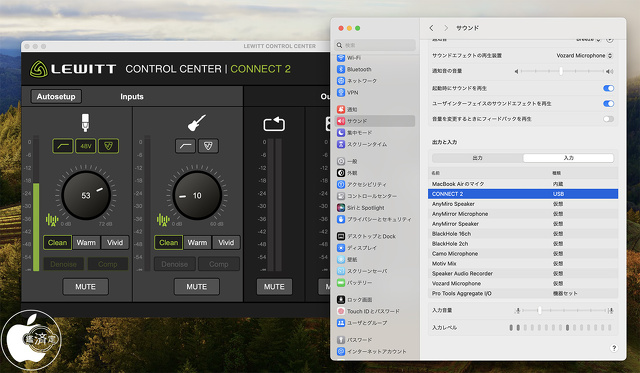Go back in System Settings navigation

click(431, 28)
